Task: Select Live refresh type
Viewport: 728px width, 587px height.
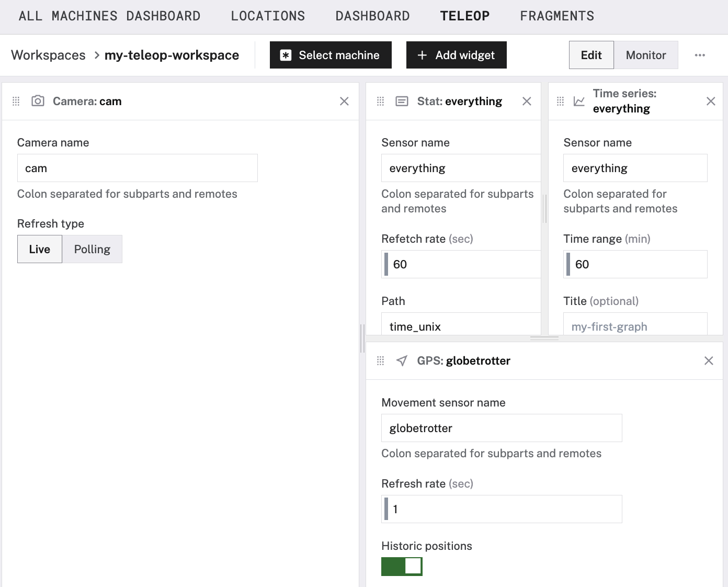Action: click(40, 249)
